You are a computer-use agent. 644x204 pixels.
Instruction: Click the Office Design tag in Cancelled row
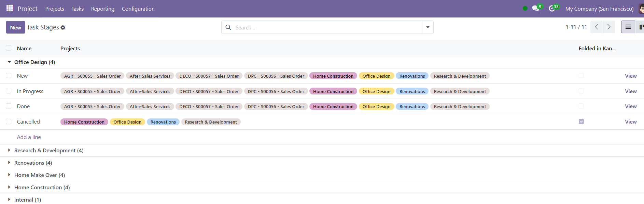point(127,122)
